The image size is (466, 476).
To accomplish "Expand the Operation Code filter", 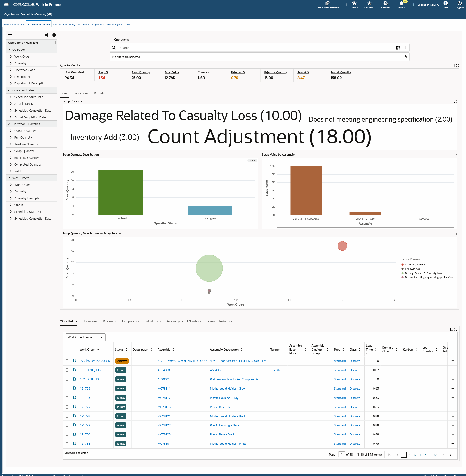I will pyautogui.click(x=11, y=70).
